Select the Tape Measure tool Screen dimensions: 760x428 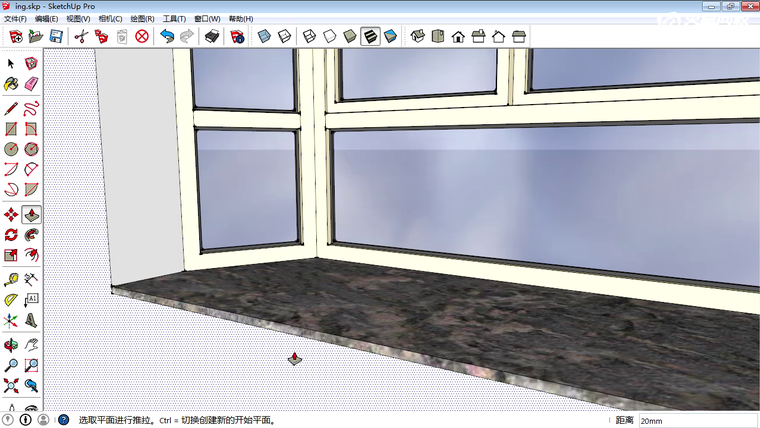pyautogui.click(x=11, y=279)
